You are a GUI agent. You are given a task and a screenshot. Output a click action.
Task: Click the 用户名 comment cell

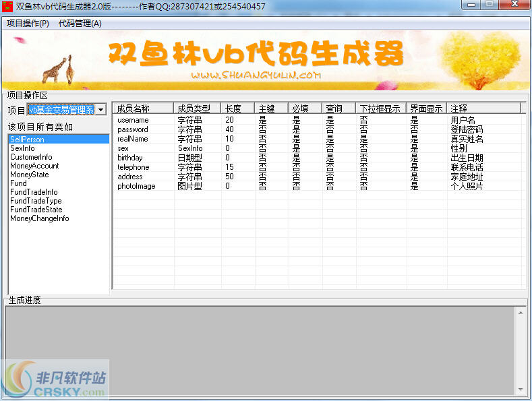coord(463,120)
